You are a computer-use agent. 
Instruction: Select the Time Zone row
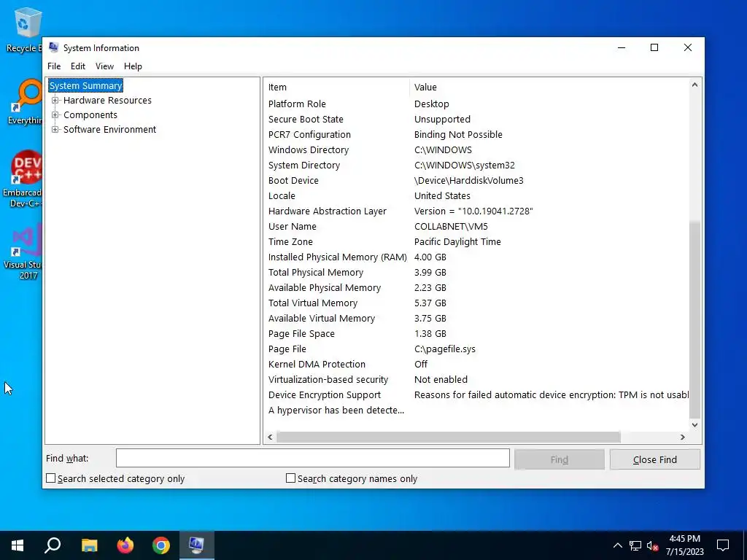[x=476, y=241]
